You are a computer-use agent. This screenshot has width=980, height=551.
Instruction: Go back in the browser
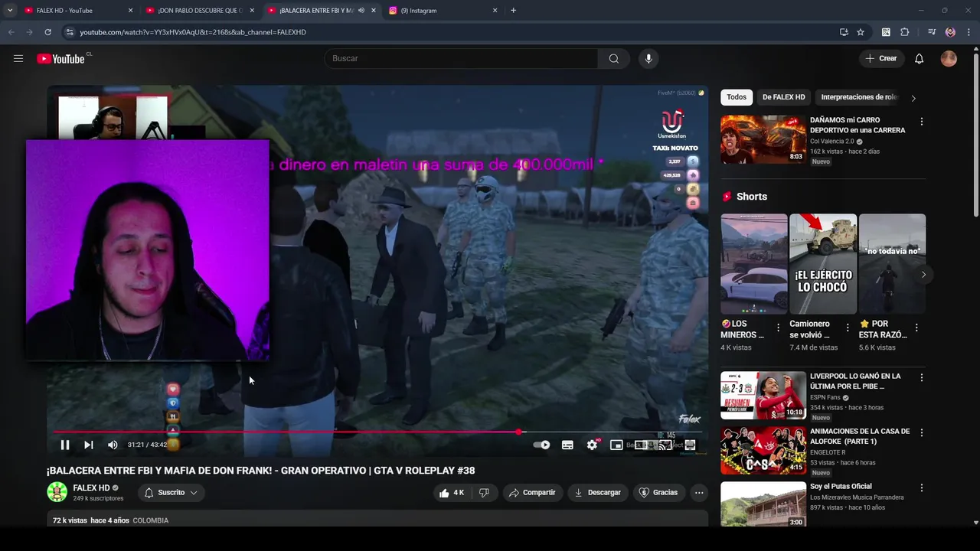coord(11,32)
